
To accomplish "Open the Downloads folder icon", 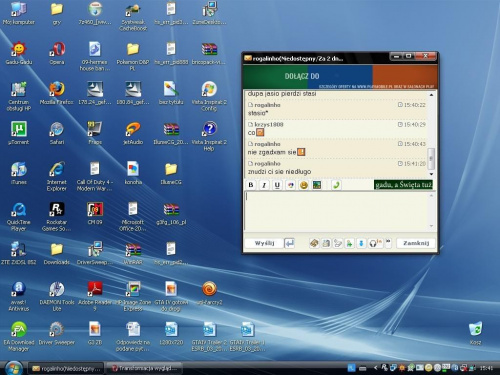I will click(57, 253).
